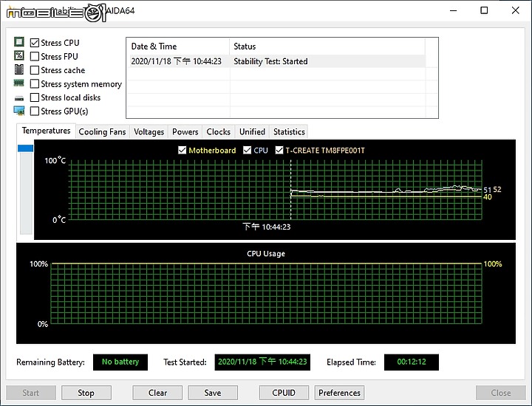Toggle the Motherboard temperature graph checkbox

coord(183,150)
